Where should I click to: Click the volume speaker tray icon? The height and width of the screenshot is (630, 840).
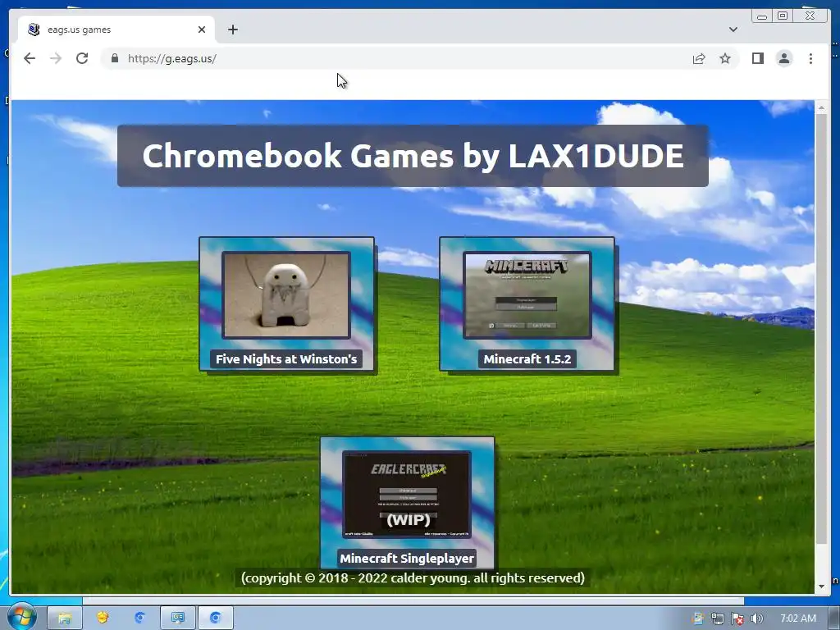click(x=756, y=619)
